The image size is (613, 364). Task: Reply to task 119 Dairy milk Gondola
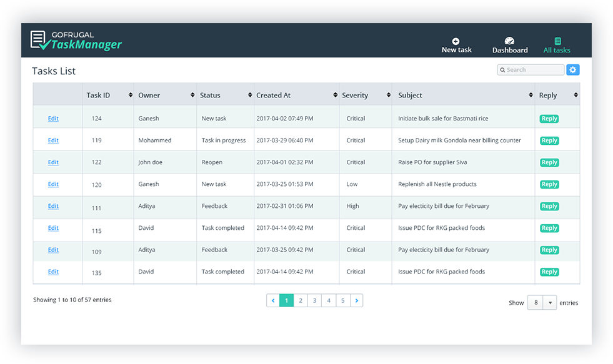click(549, 140)
